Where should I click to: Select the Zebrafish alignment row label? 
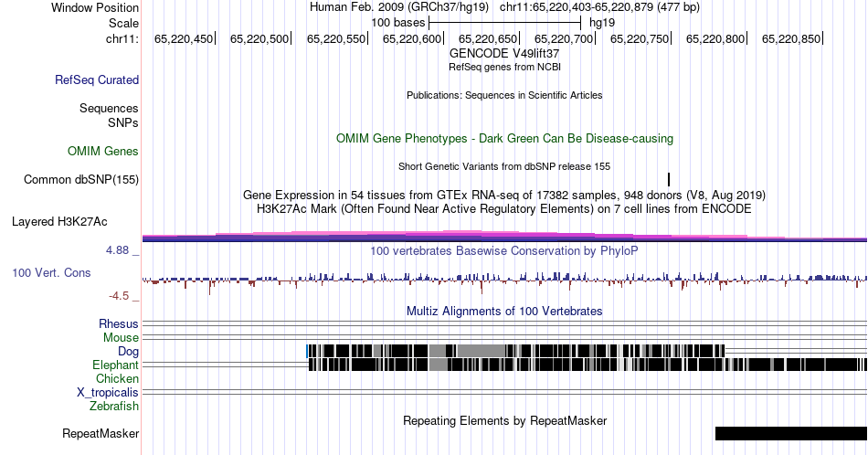(114, 406)
